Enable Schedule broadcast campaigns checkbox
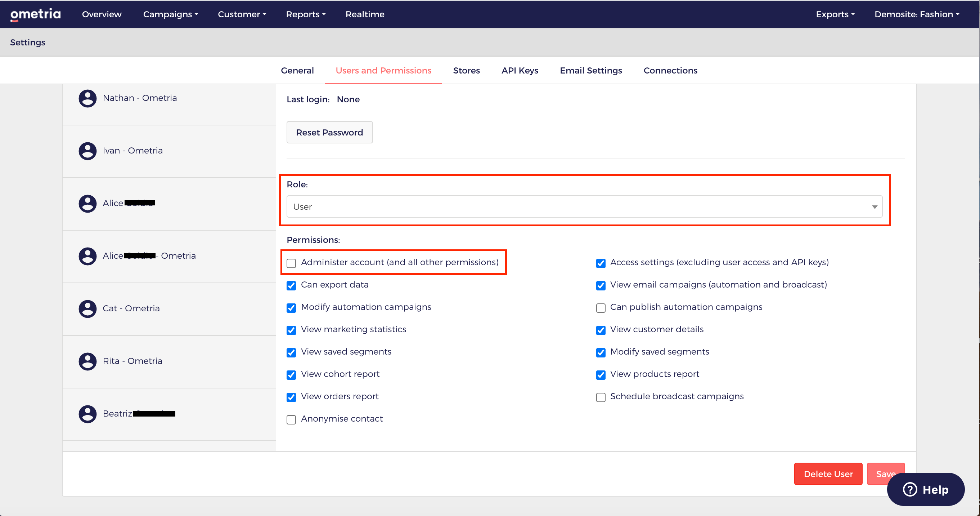Screen dimensions: 980x516 (601, 397)
